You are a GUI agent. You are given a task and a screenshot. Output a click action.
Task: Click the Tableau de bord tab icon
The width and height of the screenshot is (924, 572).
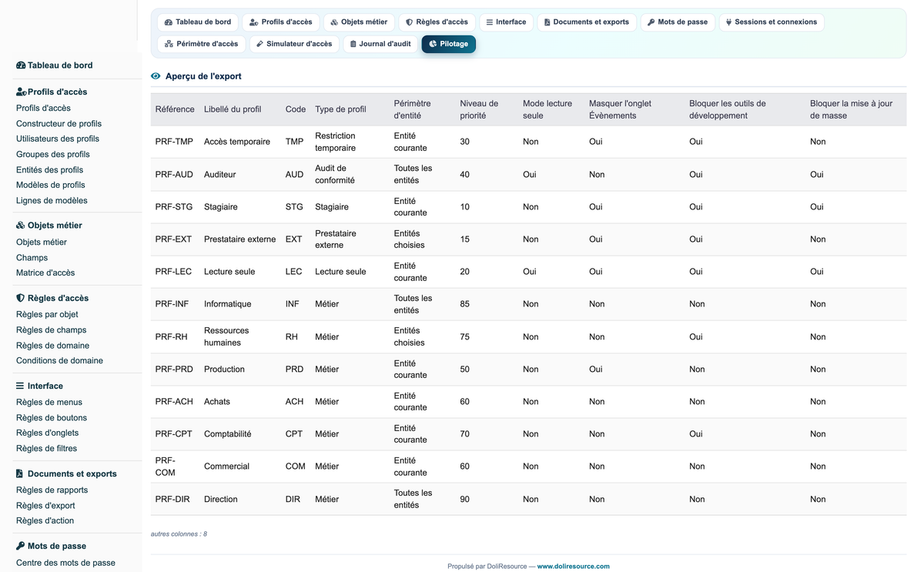coord(169,22)
